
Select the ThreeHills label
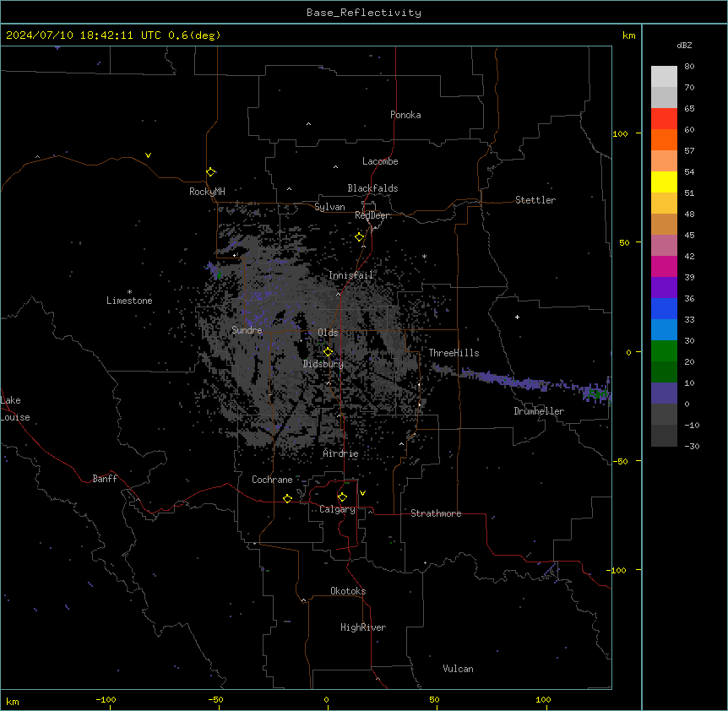click(454, 353)
